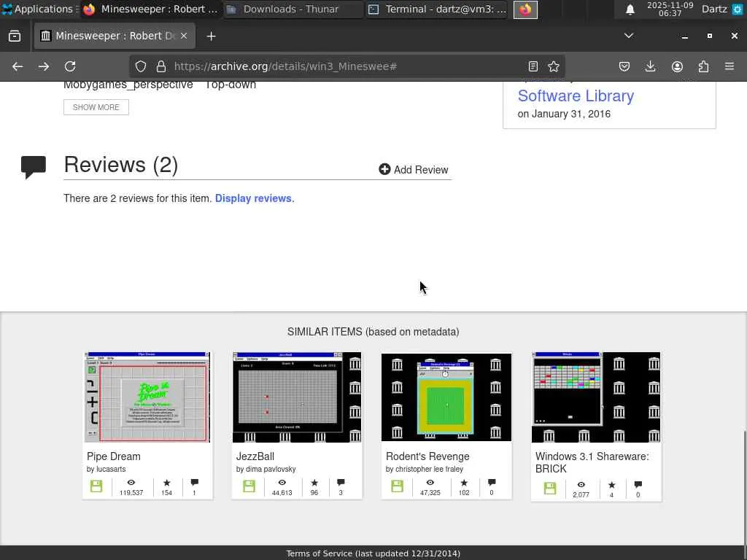
Task: Reload the current page
Action: click(70, 66)
